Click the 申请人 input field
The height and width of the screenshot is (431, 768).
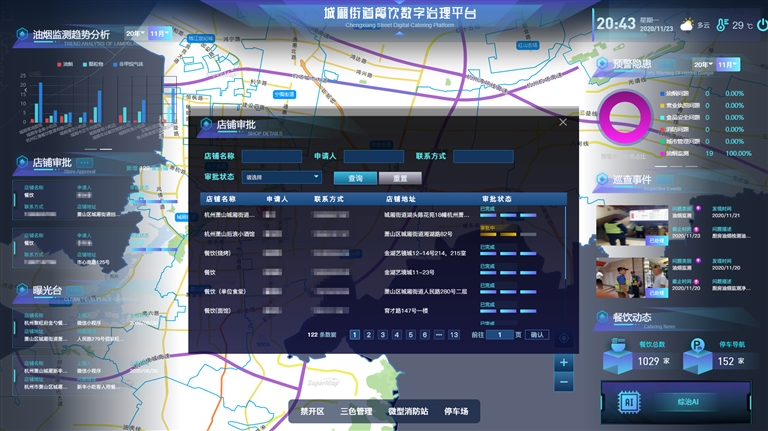tap(374, 156)
